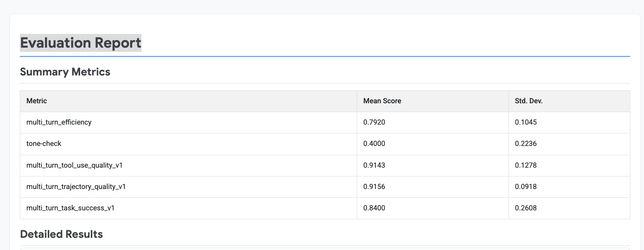Select the 0.9143 mean score value

point(374,165)
